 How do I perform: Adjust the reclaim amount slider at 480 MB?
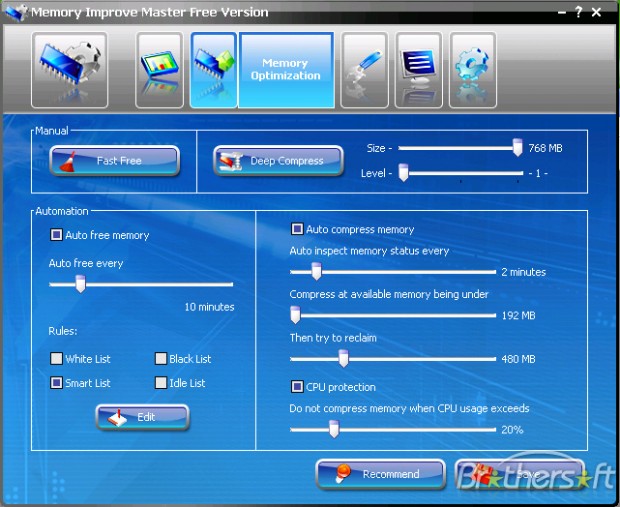pyautogui.click(x=343, y=359)
